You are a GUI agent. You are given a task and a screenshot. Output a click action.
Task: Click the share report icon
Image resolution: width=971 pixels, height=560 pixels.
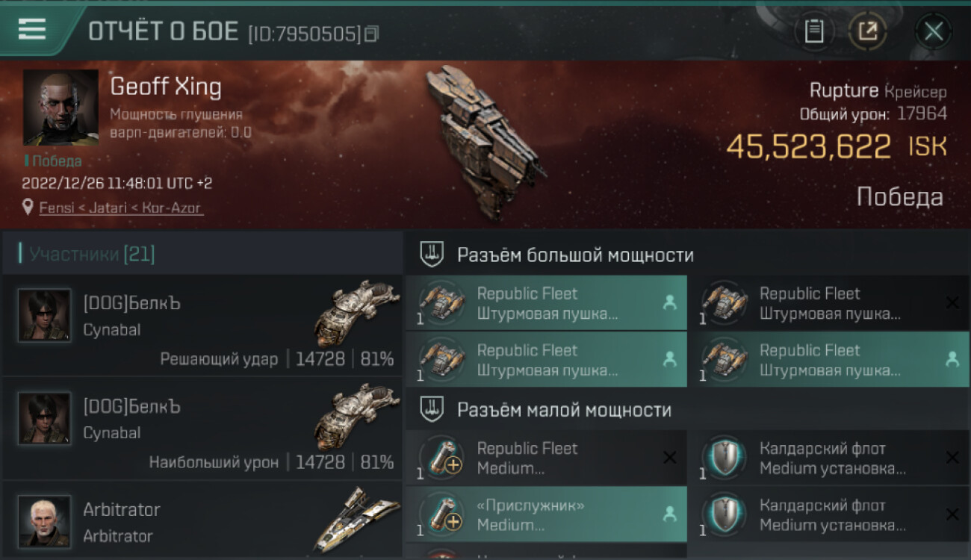867,31
